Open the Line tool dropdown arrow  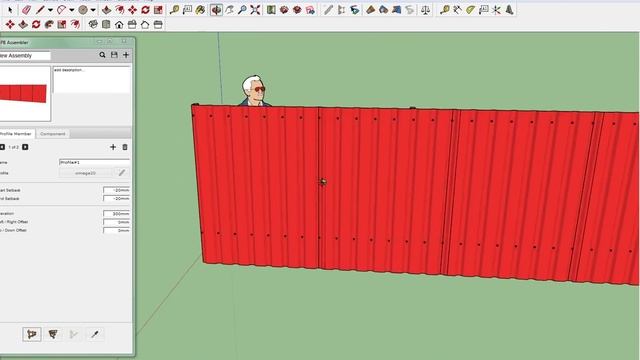point(50,10)
